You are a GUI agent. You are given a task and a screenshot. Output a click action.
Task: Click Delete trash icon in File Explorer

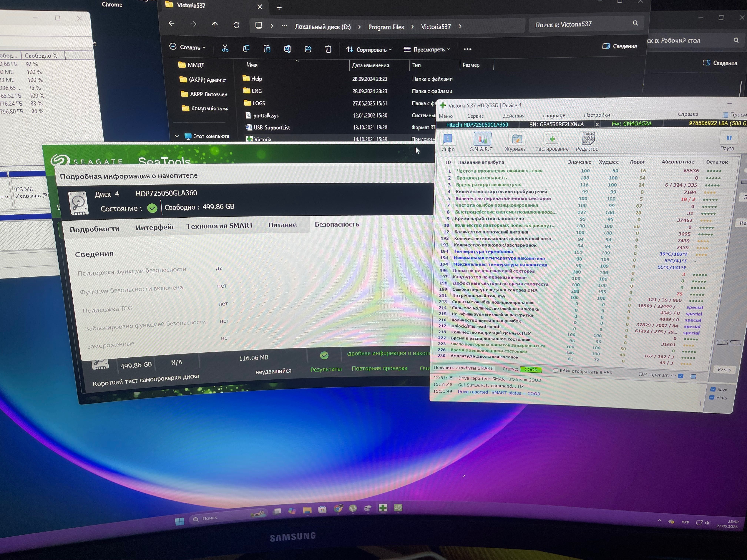[328, 50]
